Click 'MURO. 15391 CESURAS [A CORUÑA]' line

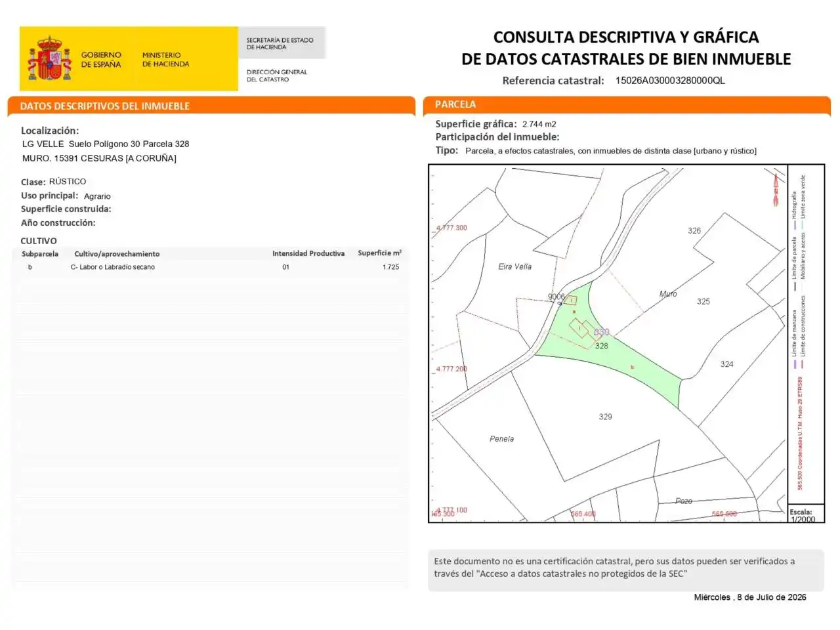99,158
